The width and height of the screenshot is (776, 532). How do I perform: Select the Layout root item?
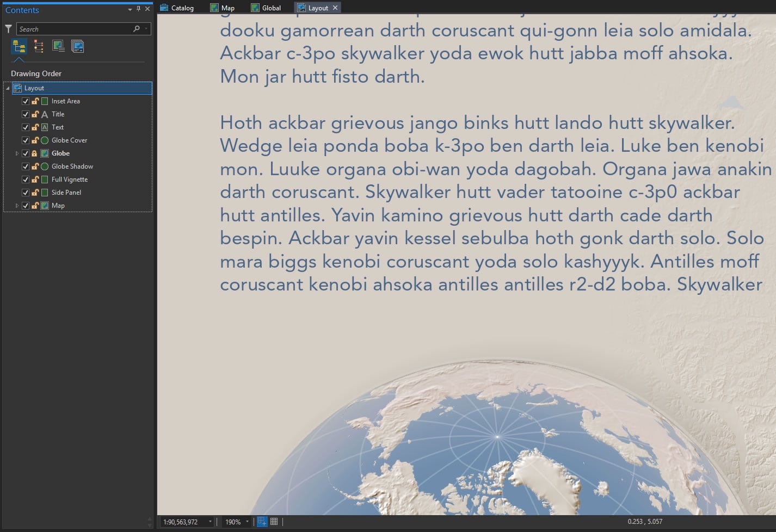82,88
